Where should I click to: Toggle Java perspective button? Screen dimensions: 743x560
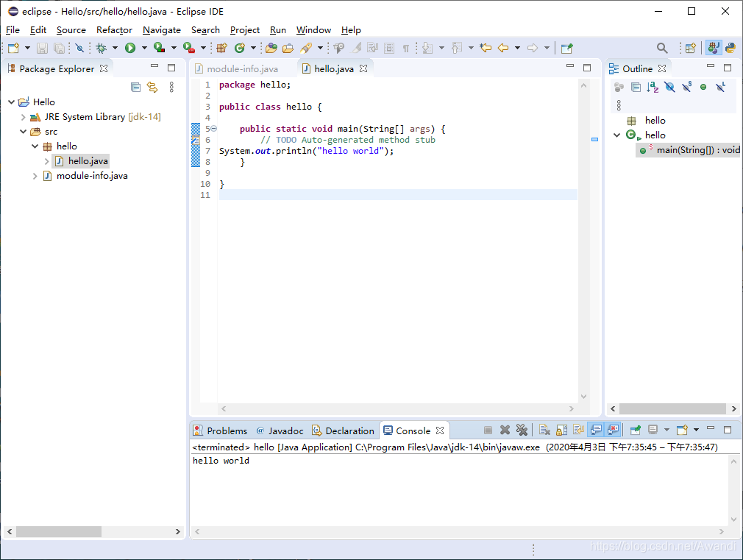[713, 48]
